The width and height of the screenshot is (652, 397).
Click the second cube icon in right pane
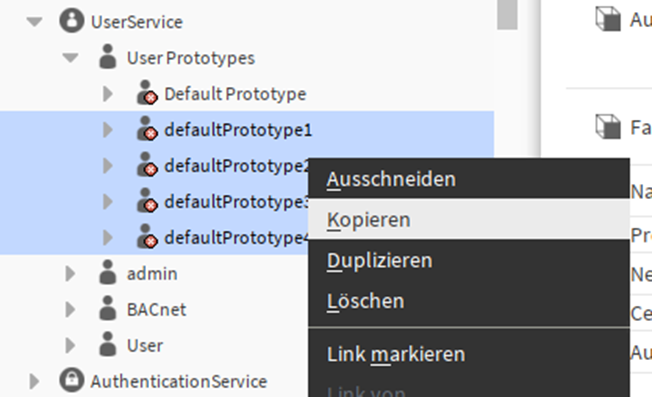click(608, 126)
